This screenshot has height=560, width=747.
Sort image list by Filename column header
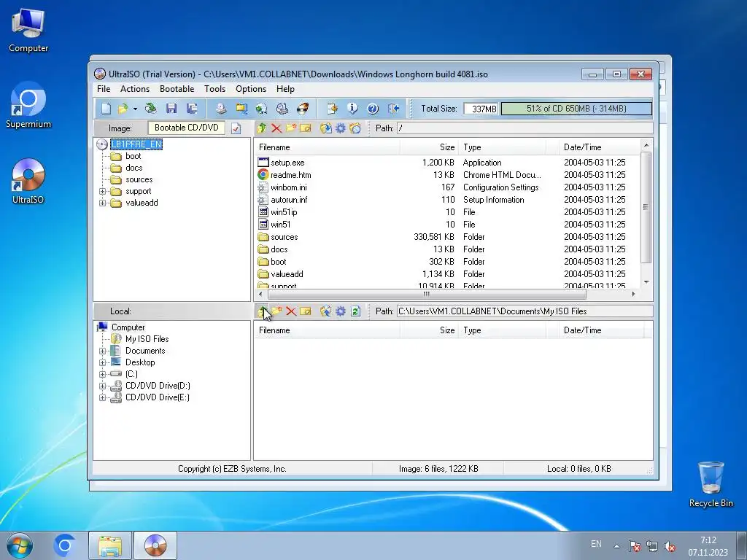326,147
